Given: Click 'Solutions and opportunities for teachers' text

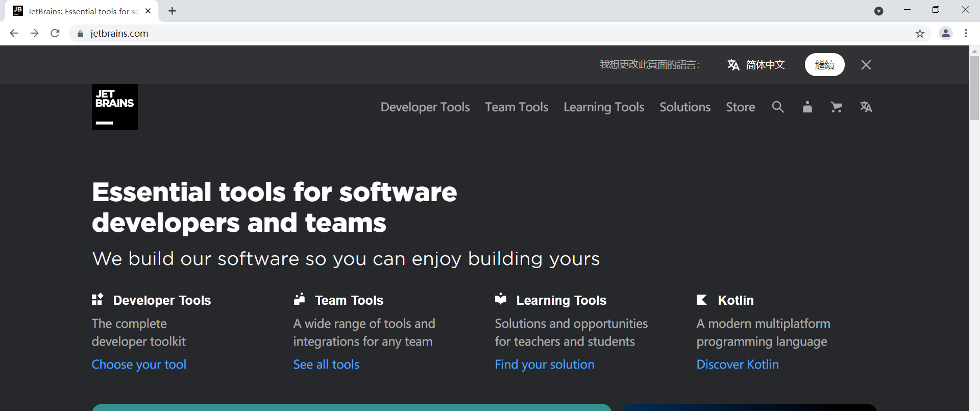Looking at the screenshot, I should [571, 332].
